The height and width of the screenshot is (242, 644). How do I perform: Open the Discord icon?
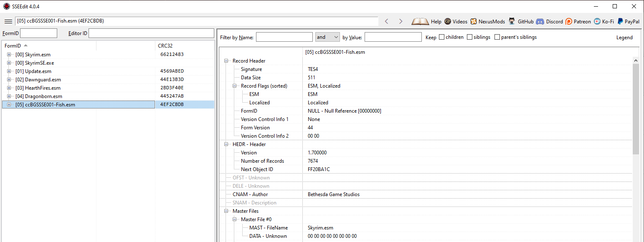(x=540, y=21)
